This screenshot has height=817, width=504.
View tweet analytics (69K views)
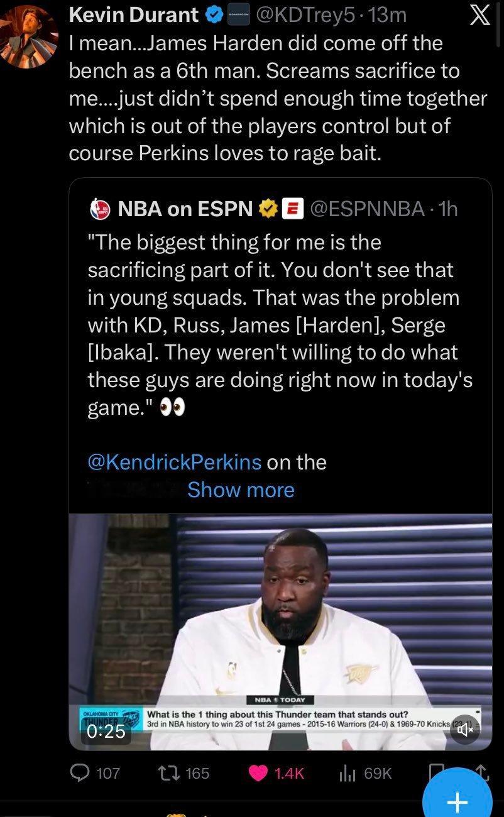coord(347,773)
